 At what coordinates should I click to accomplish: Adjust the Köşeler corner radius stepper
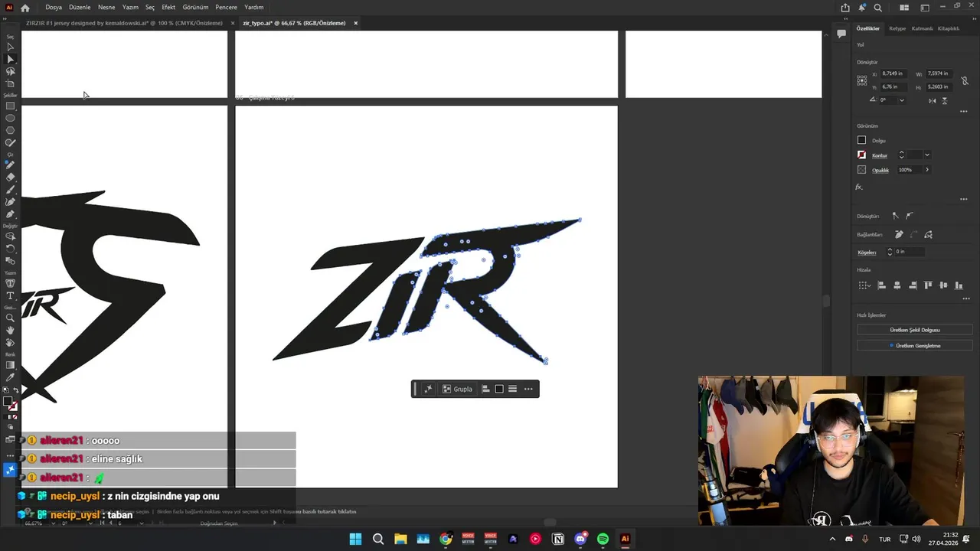coord(890,252)
